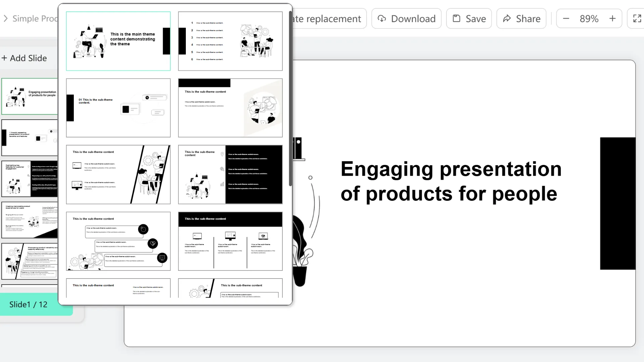Open slide 2 thumbnail in sidebar
Screen dimensions: 644x362
click(30, 138)
